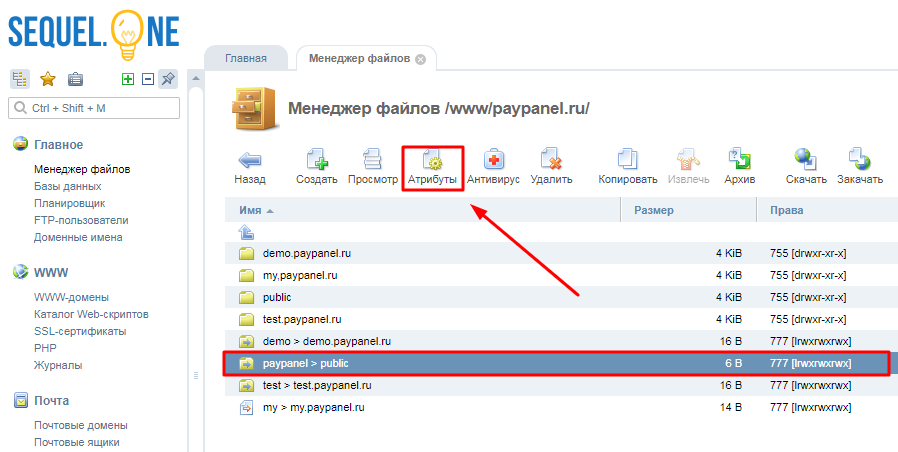Show the menu tree view icon
This screenshot has width=898, height=452.
(x=20, y=79)
